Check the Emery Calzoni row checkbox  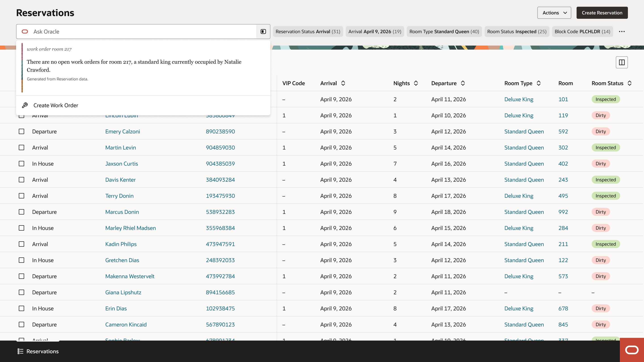click(21, 131)
